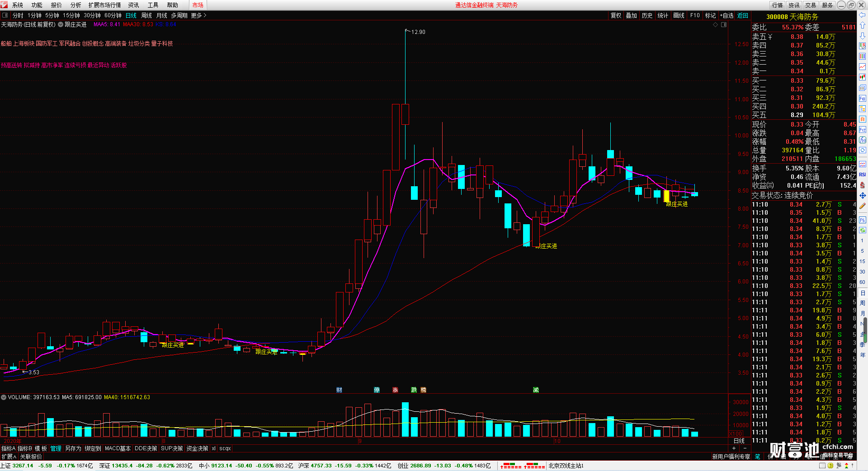Click the 停 marker below the chart
The width and height of the screenshot is (868, 471).
[x=377, y=390]
